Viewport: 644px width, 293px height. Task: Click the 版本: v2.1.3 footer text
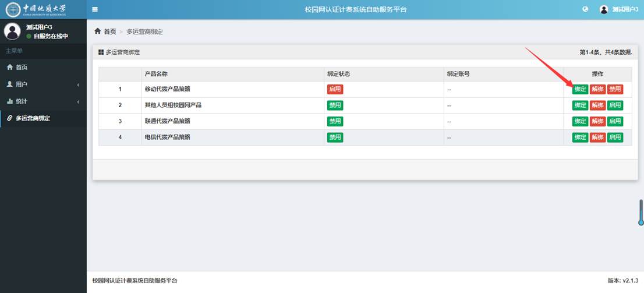point(623,281)
